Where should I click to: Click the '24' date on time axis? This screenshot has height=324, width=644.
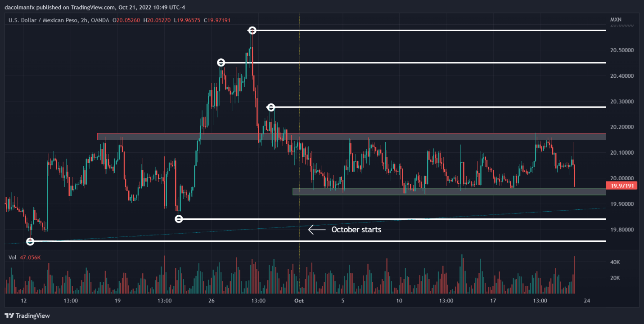587,301
